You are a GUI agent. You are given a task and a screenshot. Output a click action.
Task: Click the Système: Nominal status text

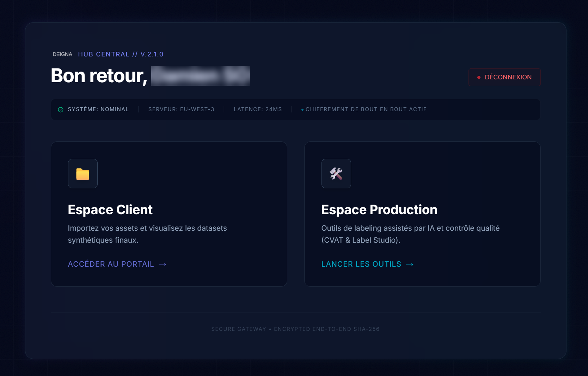(98, 109)
